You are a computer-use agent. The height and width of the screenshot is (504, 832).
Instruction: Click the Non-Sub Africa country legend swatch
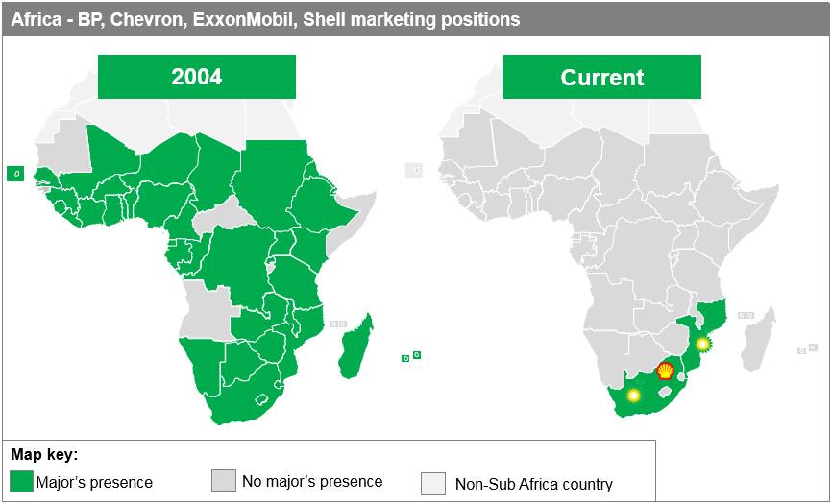pos(433,483)
